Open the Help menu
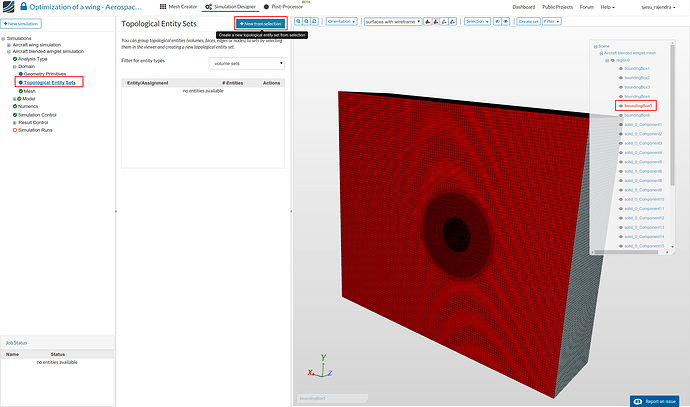This screenshot has width=690, height=407. point(605,6)
